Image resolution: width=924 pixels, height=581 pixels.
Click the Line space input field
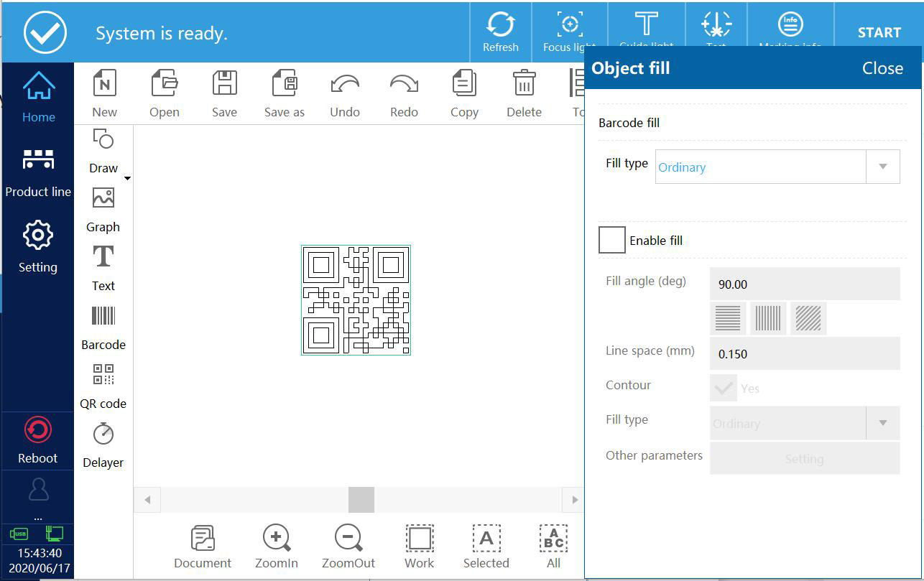(x=805, y=353)
